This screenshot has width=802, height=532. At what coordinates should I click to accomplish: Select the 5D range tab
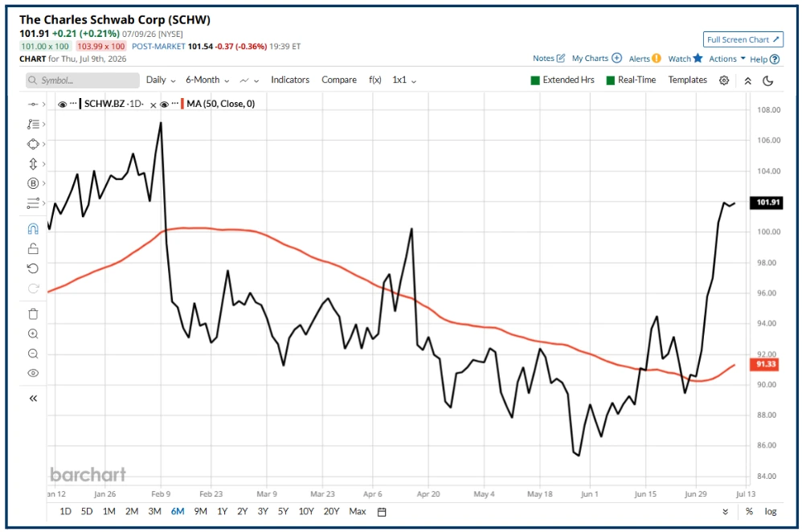point(87,511)
